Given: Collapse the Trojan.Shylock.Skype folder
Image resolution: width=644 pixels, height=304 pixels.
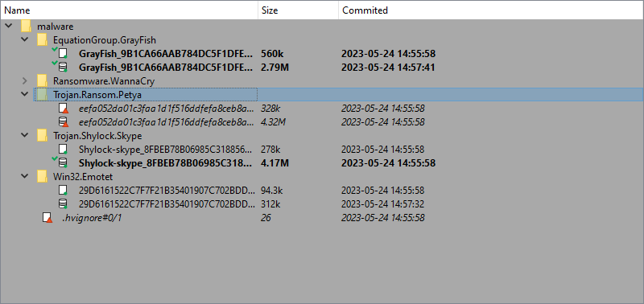Looking at the screenshot, I should pyautogui.click(x=25, y=135).
